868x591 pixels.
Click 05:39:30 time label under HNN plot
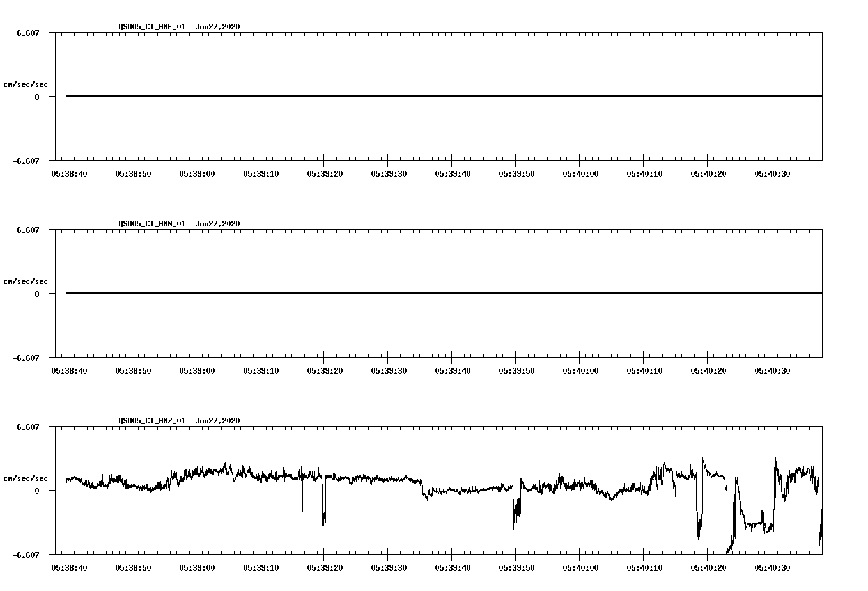(389, 371)
